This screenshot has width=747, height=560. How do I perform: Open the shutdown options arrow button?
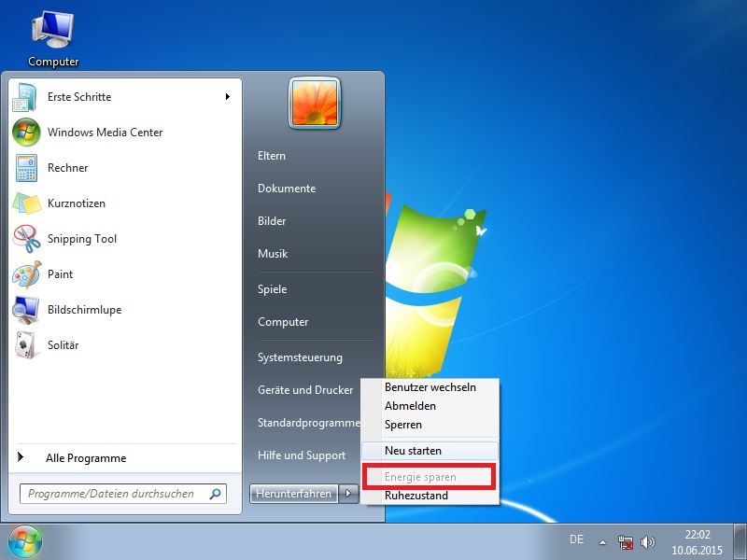[x=348, y=494]
